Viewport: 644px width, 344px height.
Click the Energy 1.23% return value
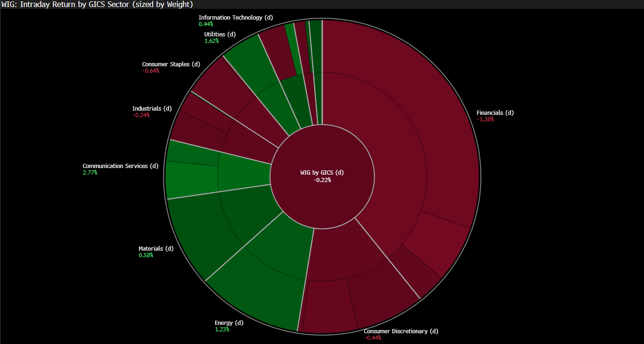222,330
